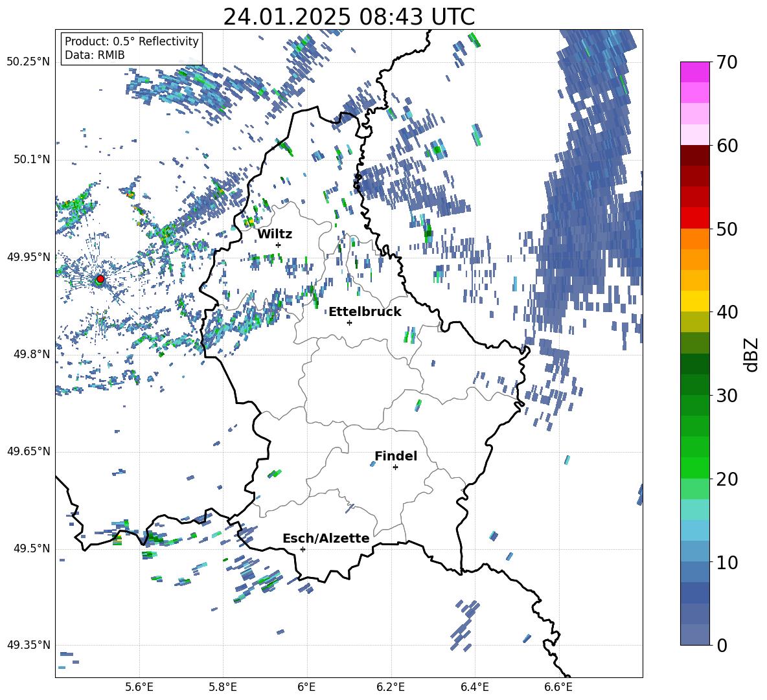Click the 5.6°E longitude tick label
Viewport: 767px width, 700px height.
[139, 687]
